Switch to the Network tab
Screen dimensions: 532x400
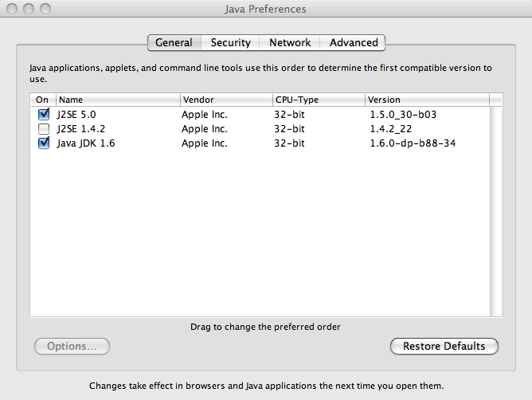pyautogui.click(x=290, y=42)
